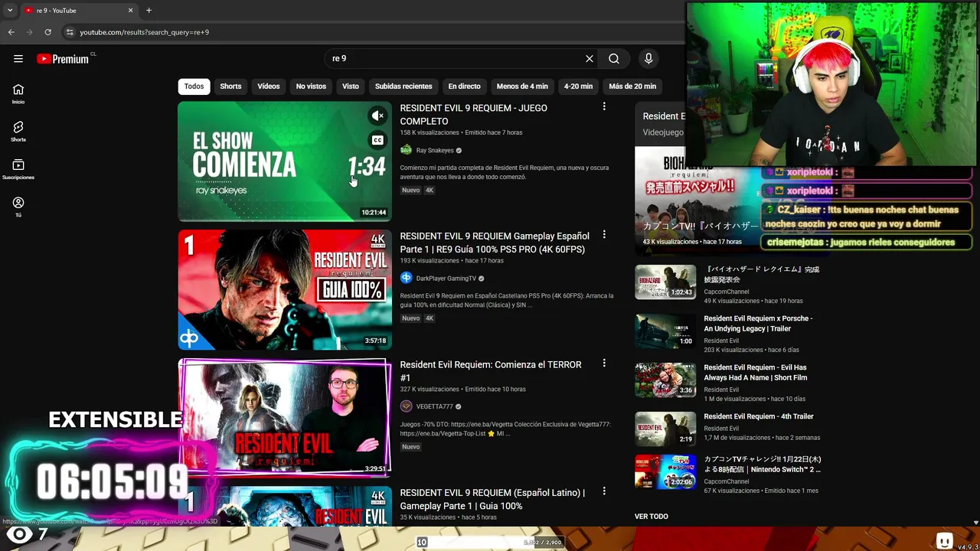Select the 4-20 min filter chip
The image size is (980, 551).
(x=578, y=86)
